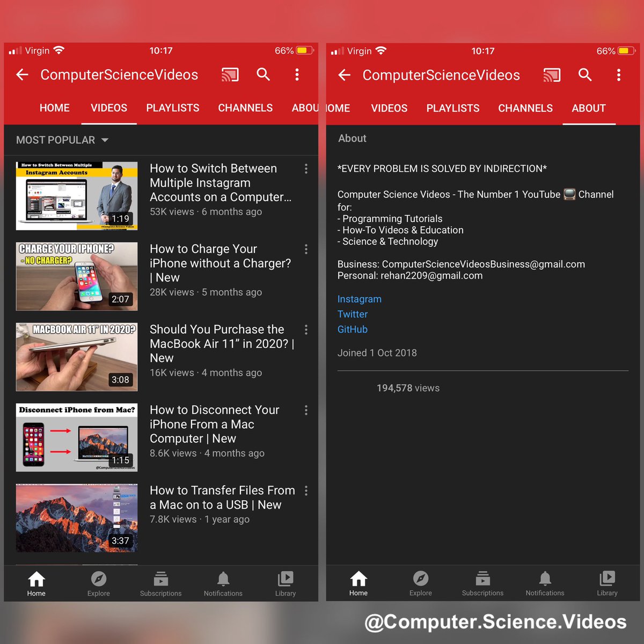Open options for Instagram Accounts video
644x644 pixels.
(x=306, y=169)
